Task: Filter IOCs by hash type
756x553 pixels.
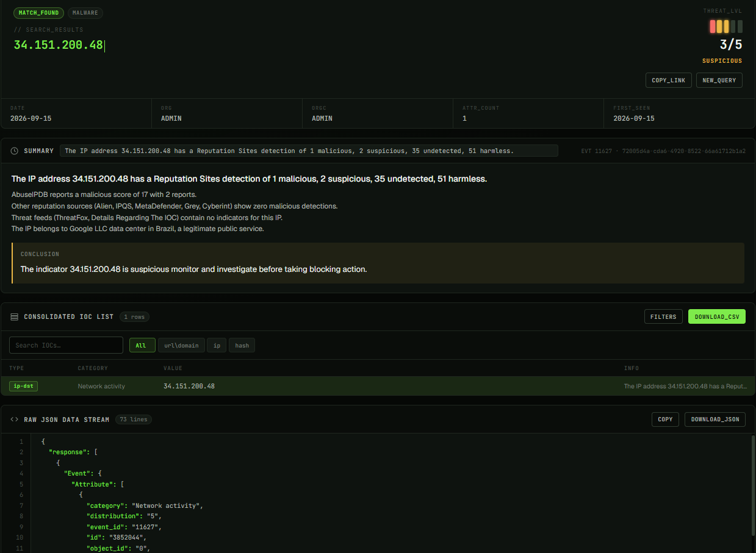Action: (x=242, y=345)
